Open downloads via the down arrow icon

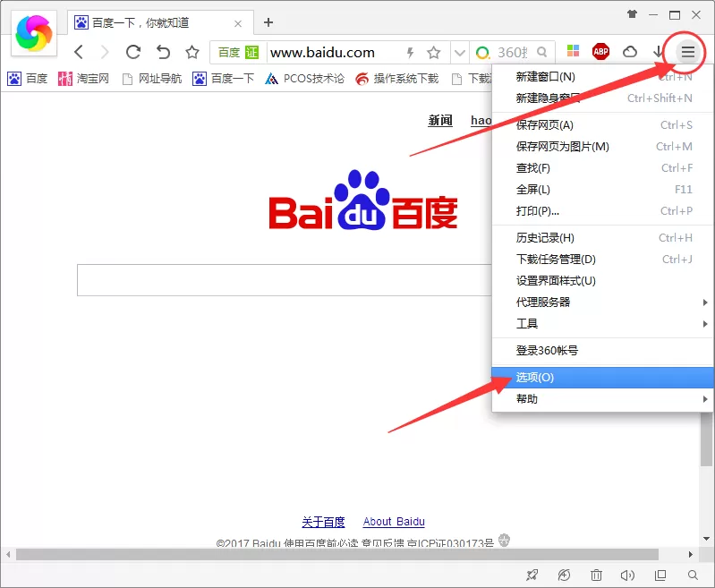pos(658,52)
